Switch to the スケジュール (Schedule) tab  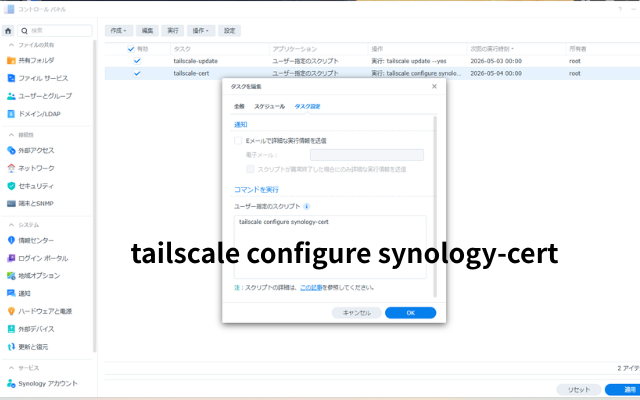(269, 106)
